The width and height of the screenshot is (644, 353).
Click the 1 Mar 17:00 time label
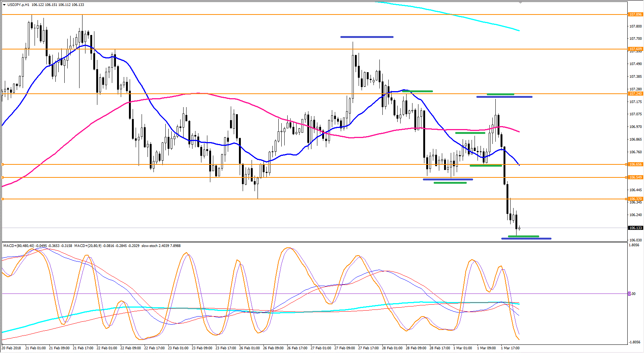click(x=510, y=348)
